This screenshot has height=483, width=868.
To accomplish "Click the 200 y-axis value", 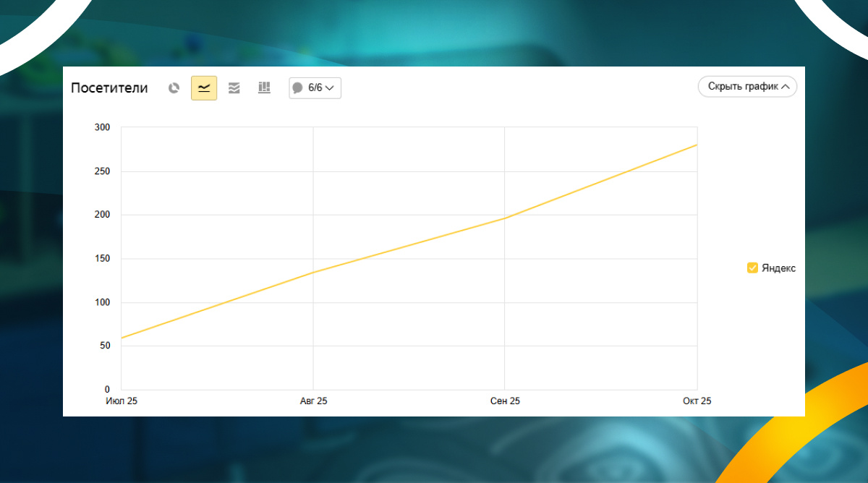I will (102, 215).
